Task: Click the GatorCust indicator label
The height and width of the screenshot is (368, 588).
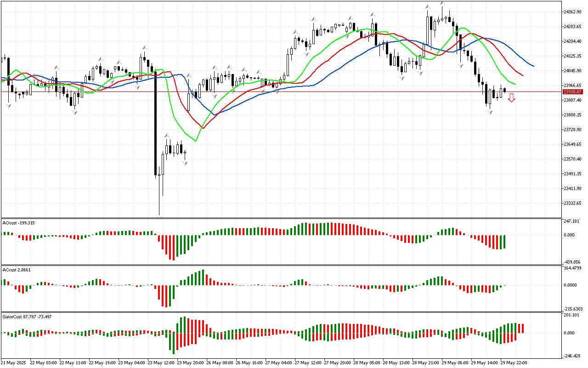Action: click(x=27, y=316)
